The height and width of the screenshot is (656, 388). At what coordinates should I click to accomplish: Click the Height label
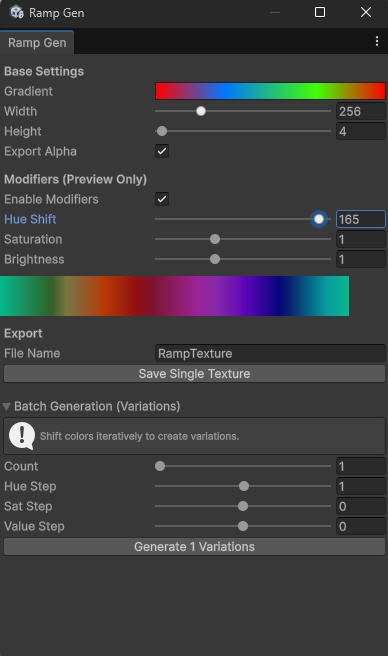23,131
